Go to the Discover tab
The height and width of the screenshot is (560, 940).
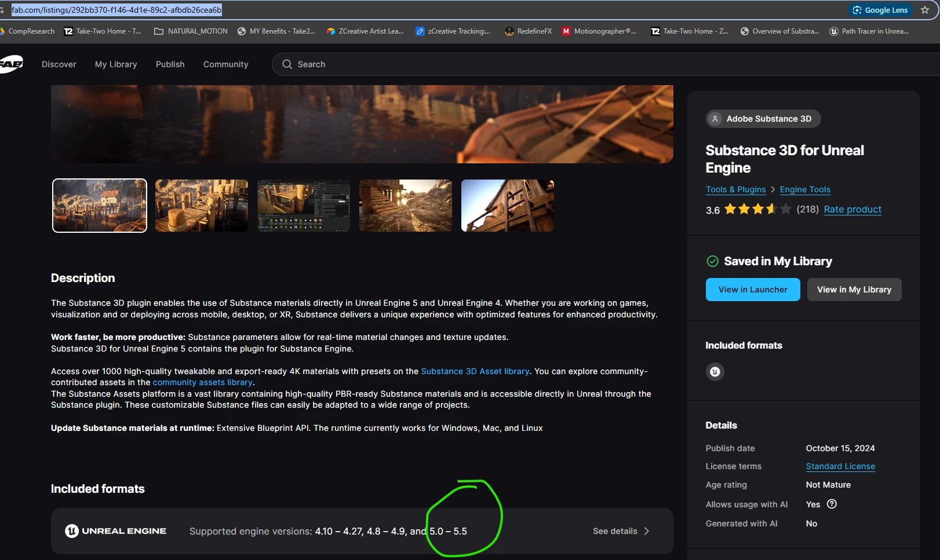point(59,64)
